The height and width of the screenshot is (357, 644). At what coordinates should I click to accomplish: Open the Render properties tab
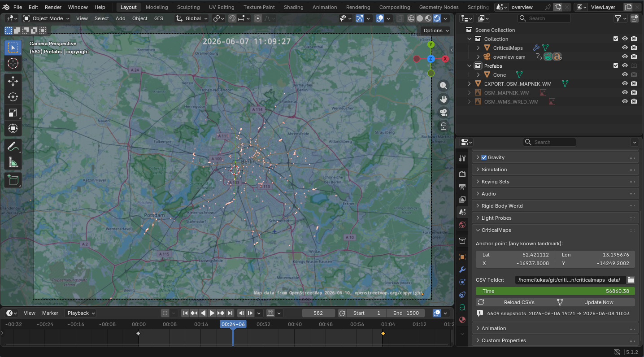[x=462, y=174]
